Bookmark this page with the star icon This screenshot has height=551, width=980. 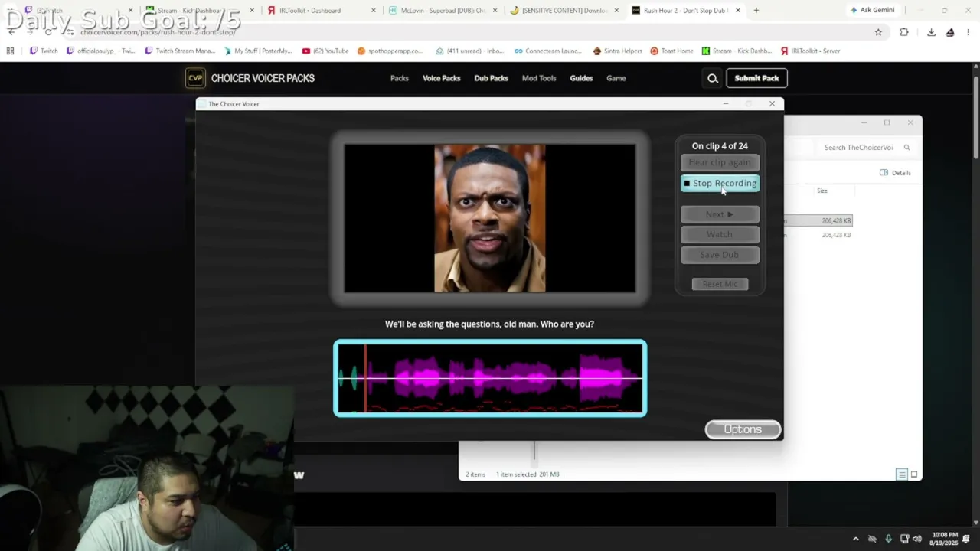click(878, 32)
